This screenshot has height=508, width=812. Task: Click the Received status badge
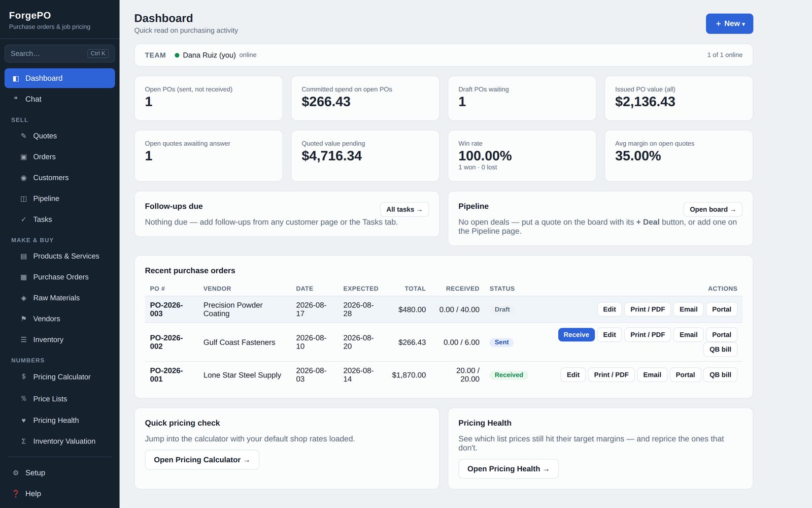coord(509,375)
